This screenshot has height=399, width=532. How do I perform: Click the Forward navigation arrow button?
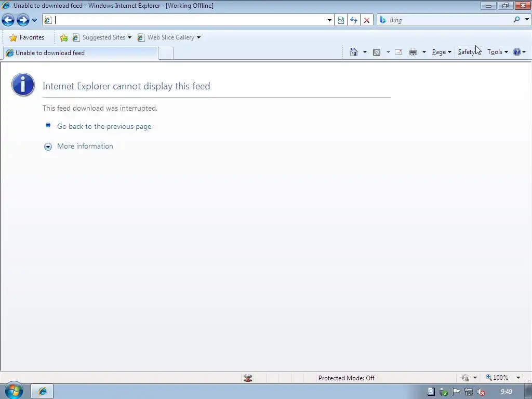[x=23, y=20]
